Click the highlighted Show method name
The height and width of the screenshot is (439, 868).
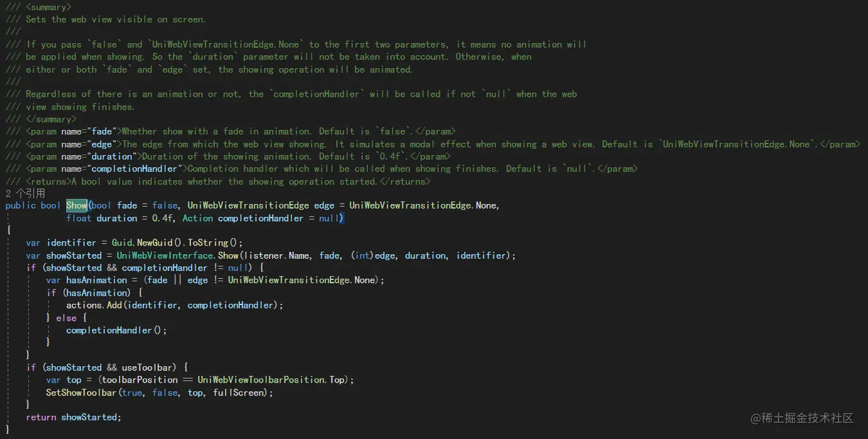tap(77, 205)
